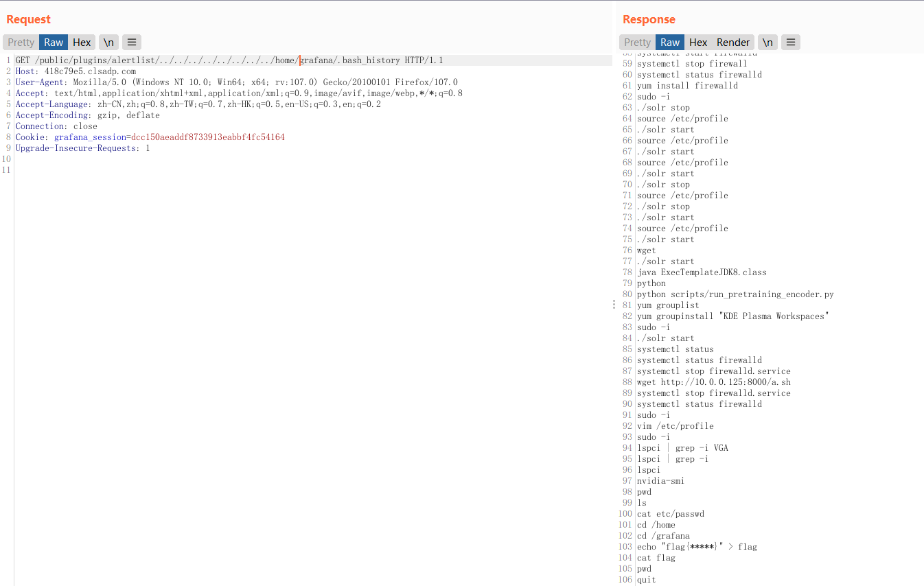Screen dimensions: 924x586
Task: Click the GET request path line
Action: pos(229,60)
